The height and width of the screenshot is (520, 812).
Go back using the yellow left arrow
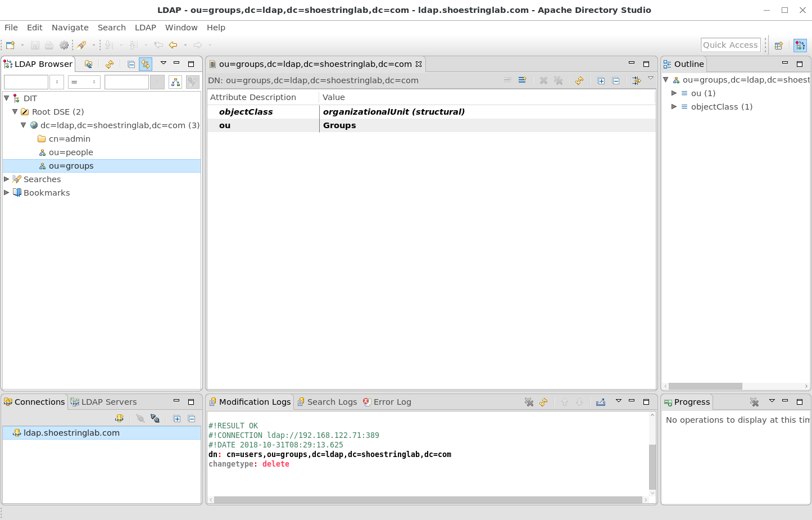pyautogui.click(x=173, y=45)
